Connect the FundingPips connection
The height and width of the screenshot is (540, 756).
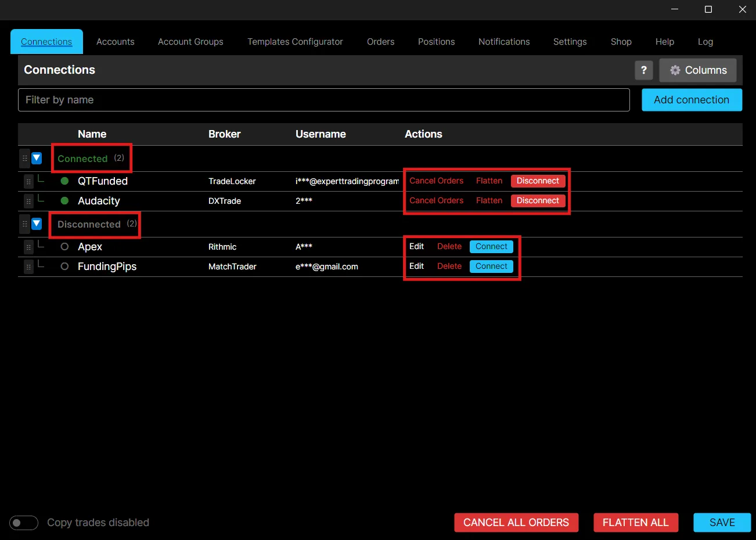(491, 267)
